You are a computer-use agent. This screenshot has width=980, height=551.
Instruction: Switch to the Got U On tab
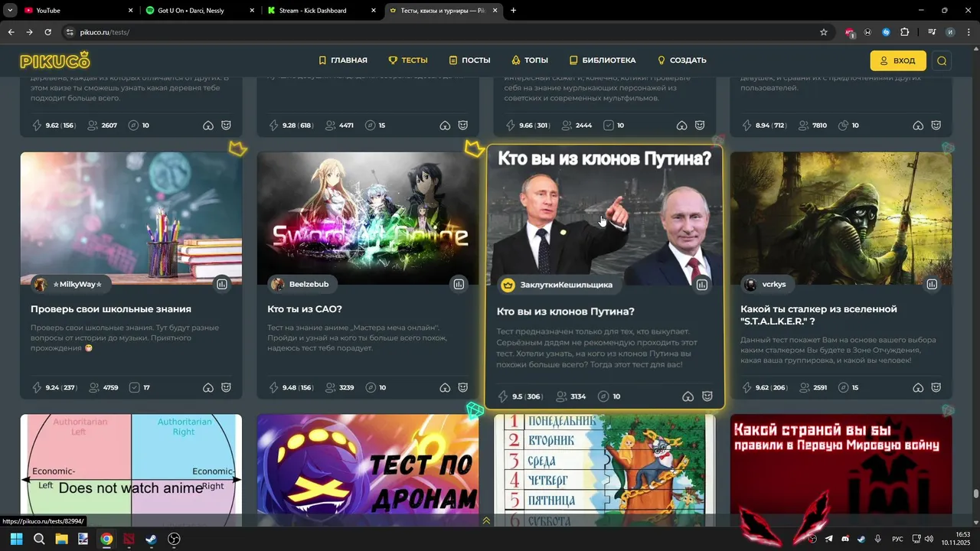(199, 11)
